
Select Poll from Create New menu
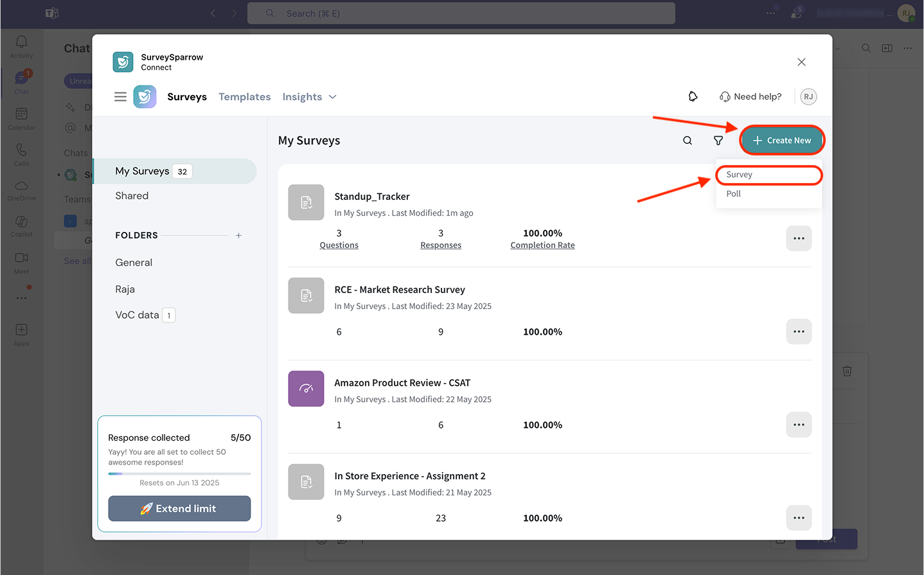coord(733,194)
